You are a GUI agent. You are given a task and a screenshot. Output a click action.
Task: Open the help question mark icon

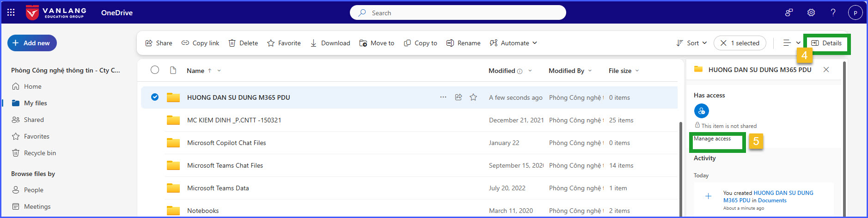pyautogui.click(x=833, y=12)
